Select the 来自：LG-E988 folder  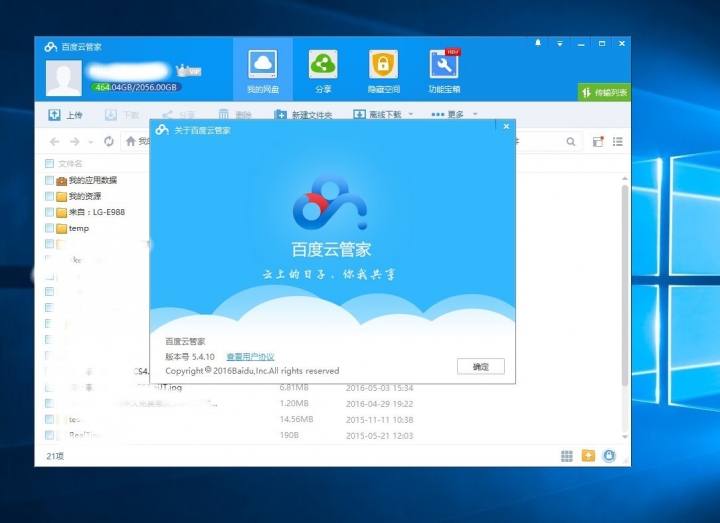[x=97, y=212]
